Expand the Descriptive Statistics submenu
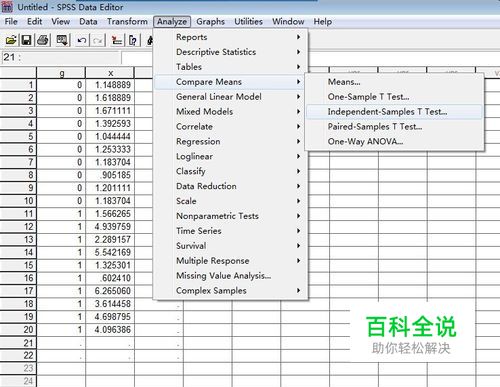500x387 pixels. (231, 52)
